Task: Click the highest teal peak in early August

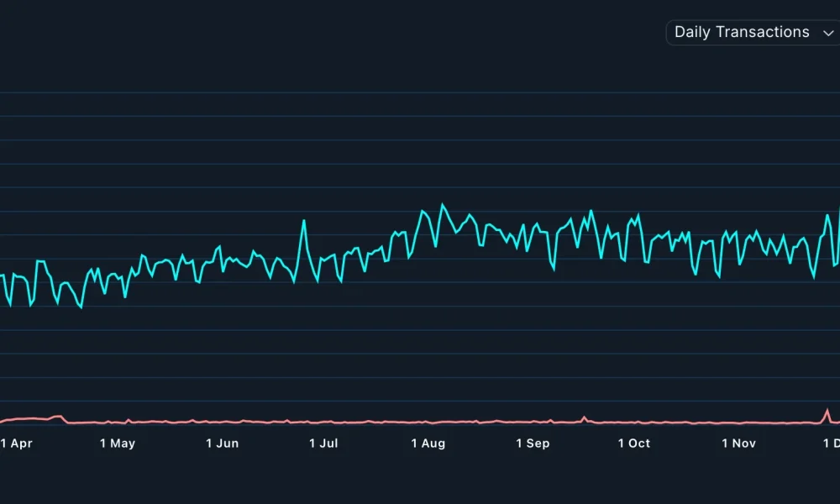Action: click(443, 202)
